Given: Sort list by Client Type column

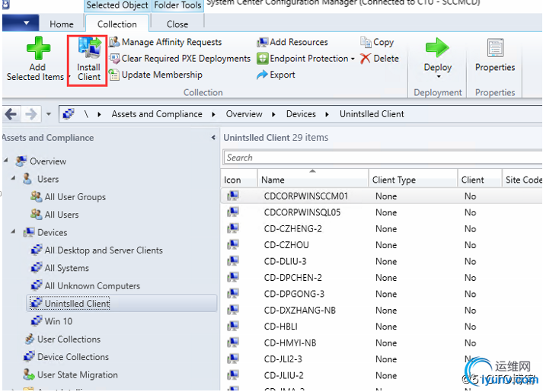Looking at the screenshot, I should pyautogui.click(x=394, y=180).
